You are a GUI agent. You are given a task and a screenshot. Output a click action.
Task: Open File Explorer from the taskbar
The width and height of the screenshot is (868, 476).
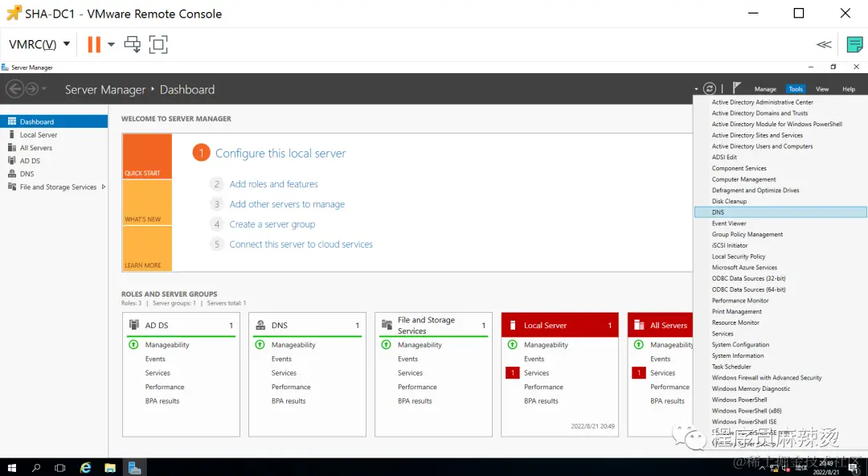pyautogui.click(x=109, y=468)
